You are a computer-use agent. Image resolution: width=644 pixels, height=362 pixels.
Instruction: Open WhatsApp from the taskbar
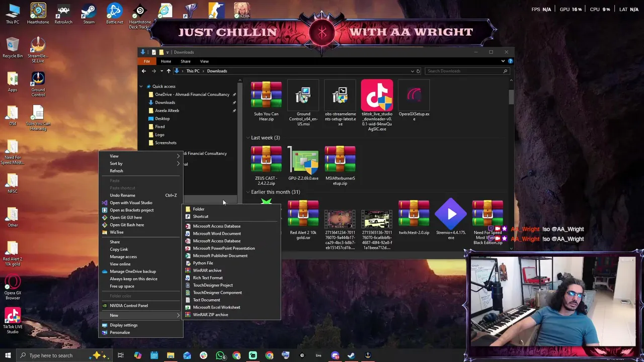coord(220,355)
